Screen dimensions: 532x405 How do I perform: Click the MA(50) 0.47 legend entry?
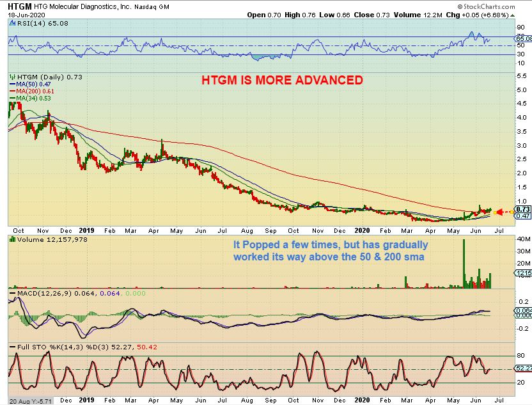(x=30, y=84)
